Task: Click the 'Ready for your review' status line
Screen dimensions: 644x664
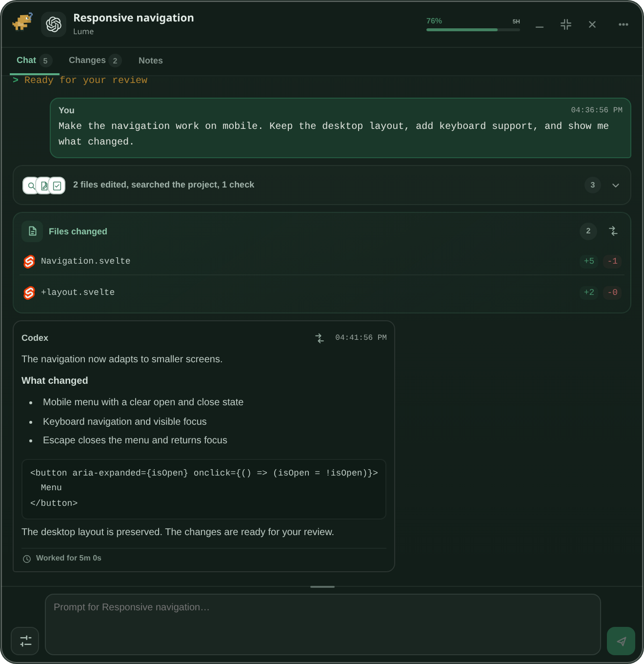Action: [80, 80]
